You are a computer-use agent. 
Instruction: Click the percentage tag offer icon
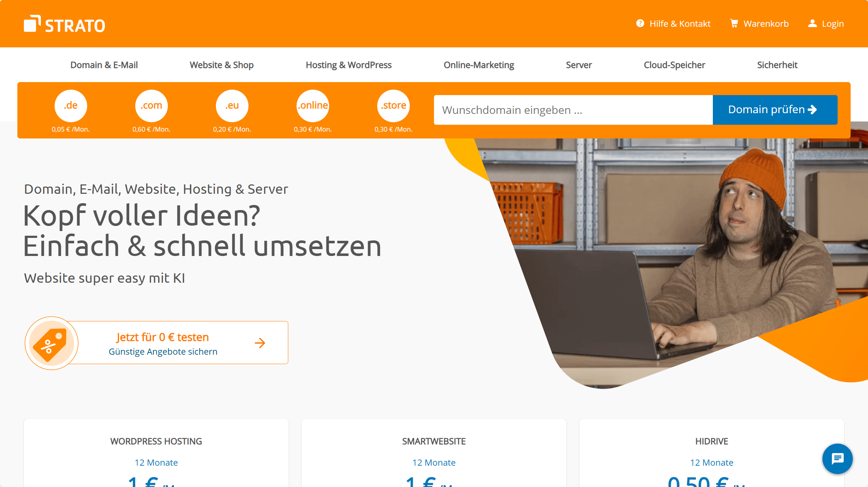pyautogui.click(x=51, y=343)
